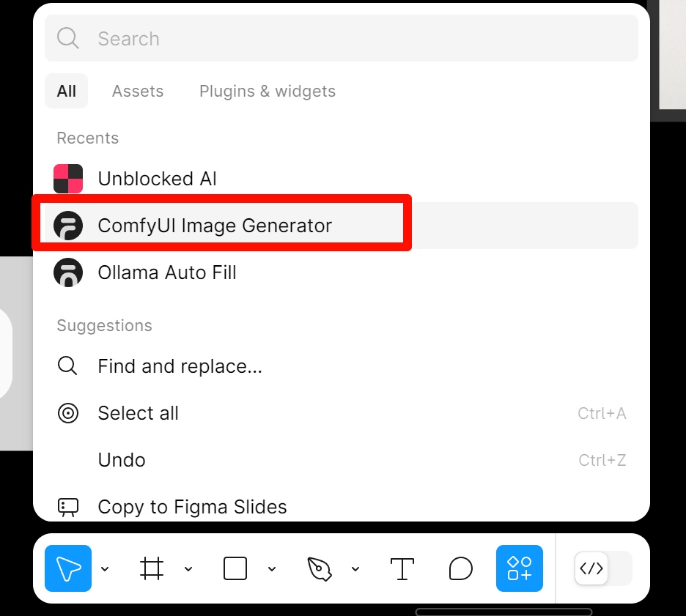Toggle Dev Mode code switch
Viewport: 686px width, 616px height.
[x=603, y=568]
